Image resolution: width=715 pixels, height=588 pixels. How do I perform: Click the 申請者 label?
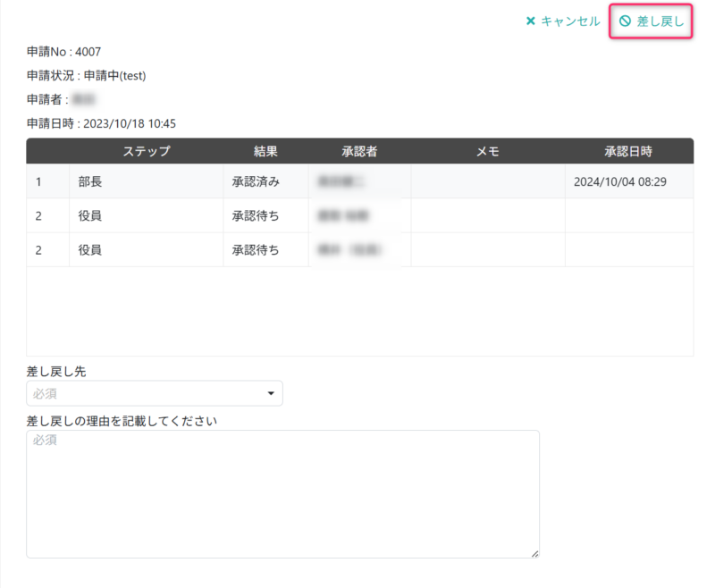47,99
